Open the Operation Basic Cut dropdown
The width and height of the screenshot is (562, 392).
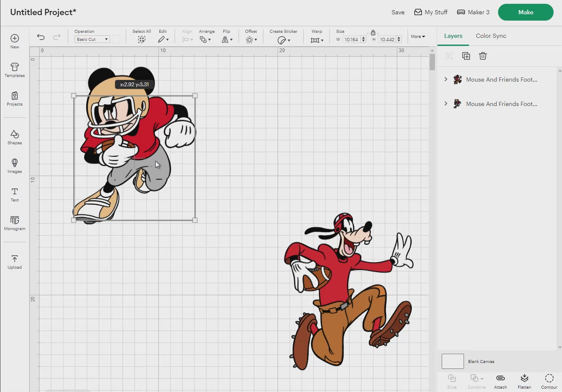coord(92,39)
